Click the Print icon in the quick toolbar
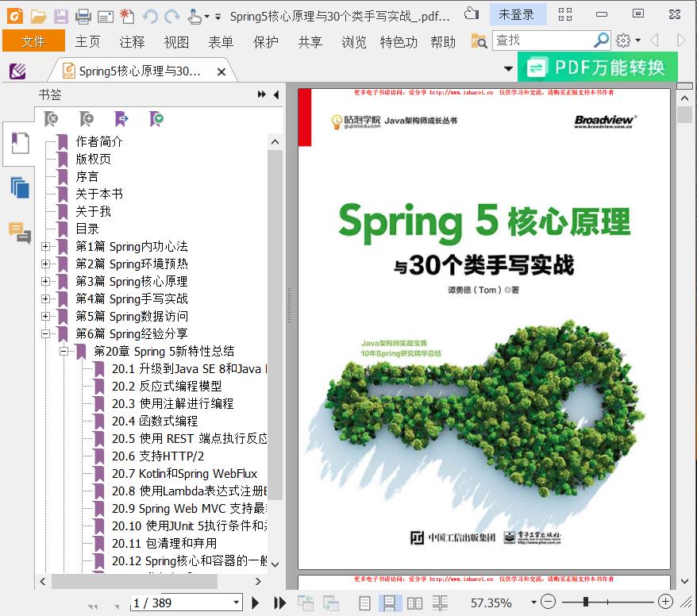The image size is (697, 616). point(83,17)
